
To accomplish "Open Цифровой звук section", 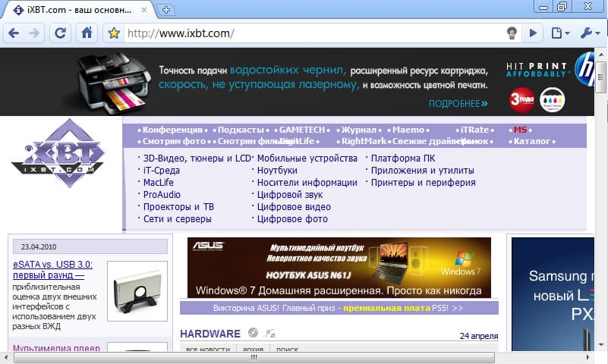I will [x=290, y=194].
